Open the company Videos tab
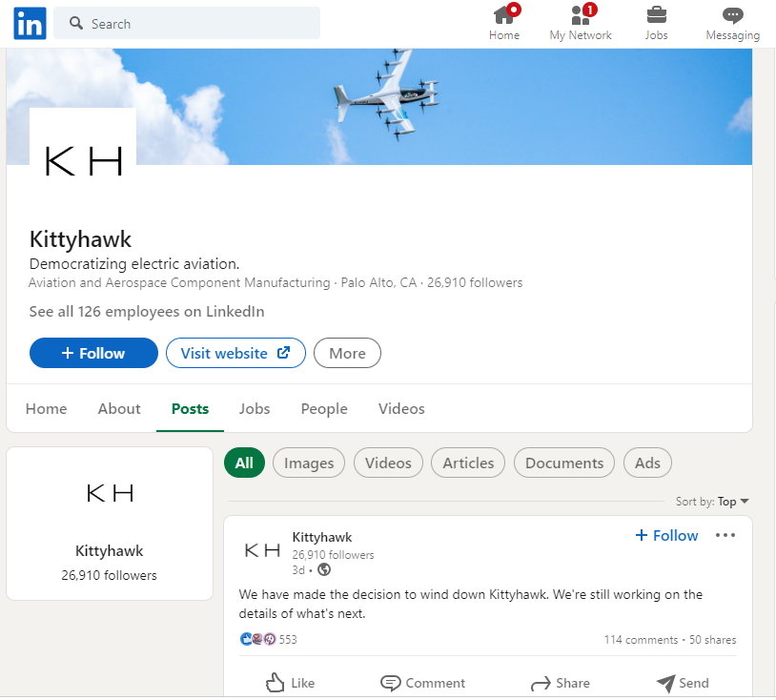776x700 pixels. click(401, 408)
